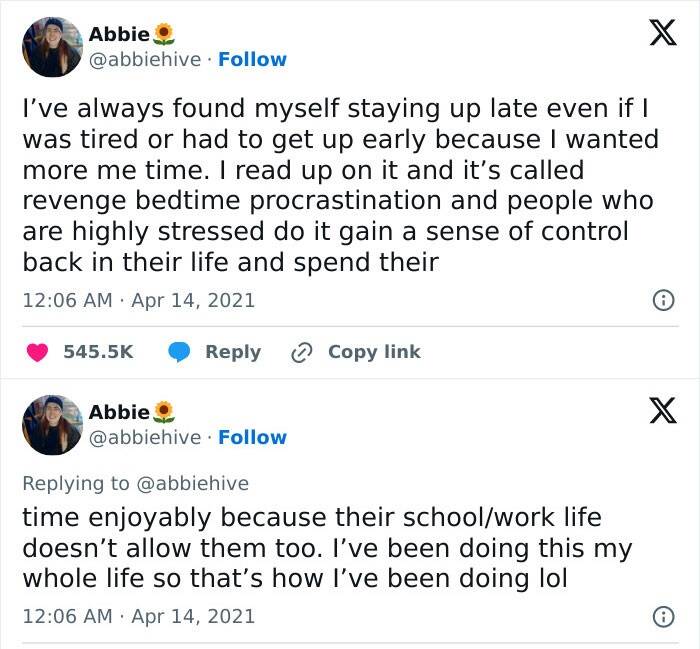700x649 pixels.
Task: Open Abbie's avatar in first tweet
Action: [x=52, y=47]
